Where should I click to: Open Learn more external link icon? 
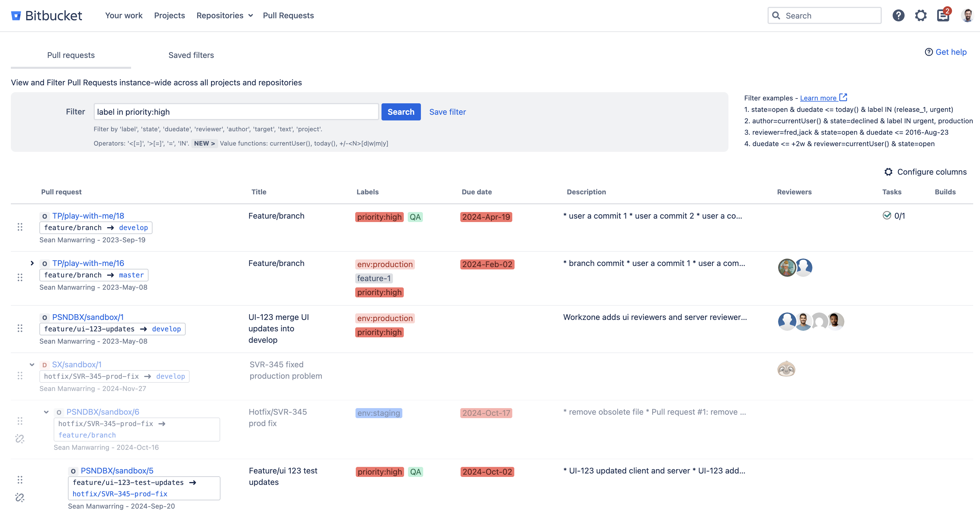[x=844, y=97]
